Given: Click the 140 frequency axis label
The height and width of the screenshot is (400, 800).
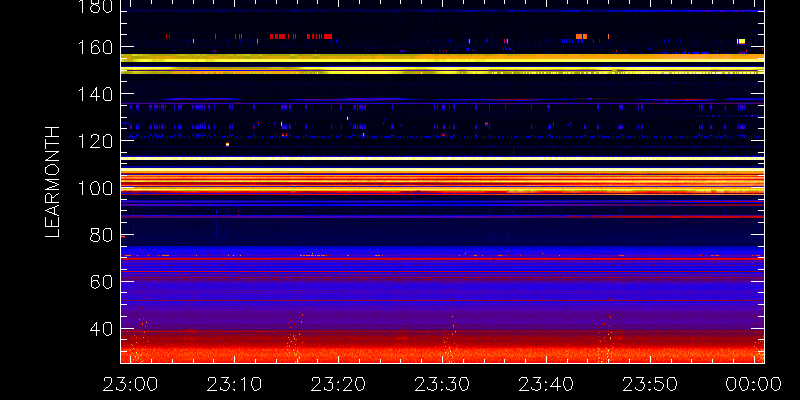Looking at the screenshot, I should point(96,94).
